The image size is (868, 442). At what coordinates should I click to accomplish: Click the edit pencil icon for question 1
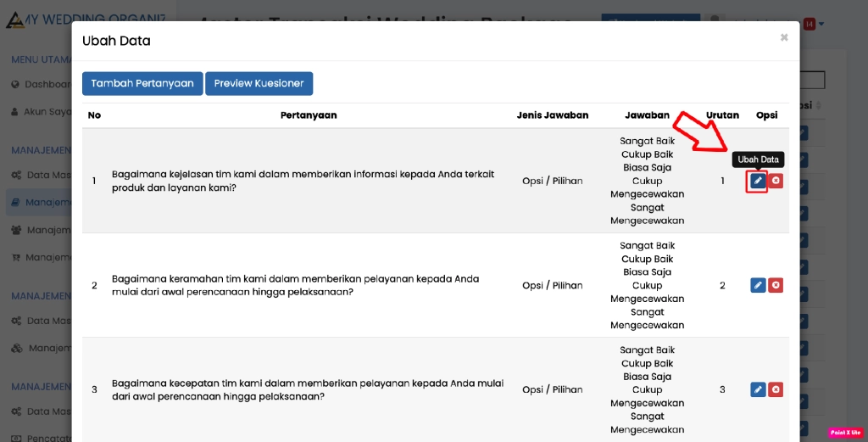(x=758, y=181)
